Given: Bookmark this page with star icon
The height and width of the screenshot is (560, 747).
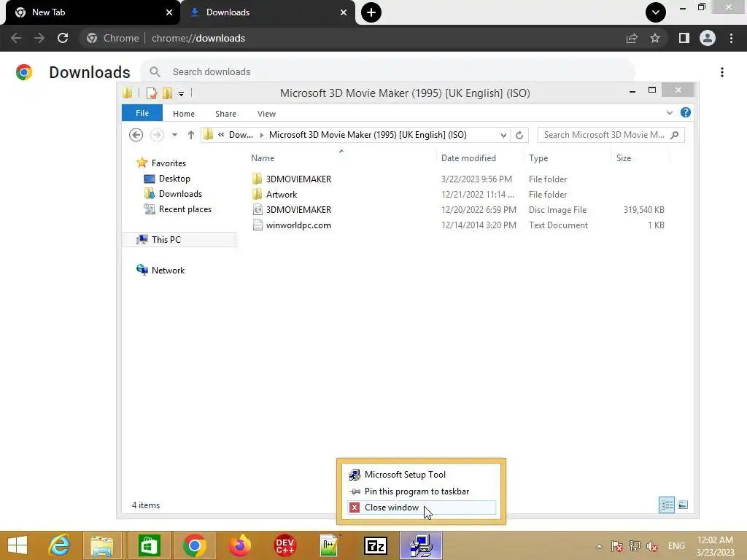Looking at the screenshot, I should tap(655, 38).
